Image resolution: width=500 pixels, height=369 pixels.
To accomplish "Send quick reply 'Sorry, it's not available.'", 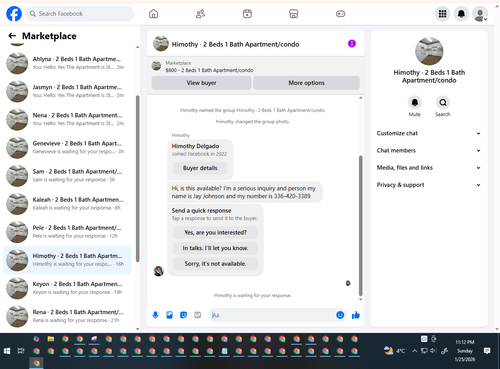I will point(215,264).
